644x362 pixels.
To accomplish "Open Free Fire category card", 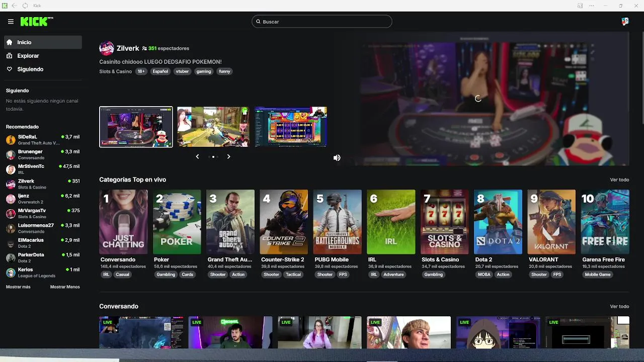I will point(605,222).
